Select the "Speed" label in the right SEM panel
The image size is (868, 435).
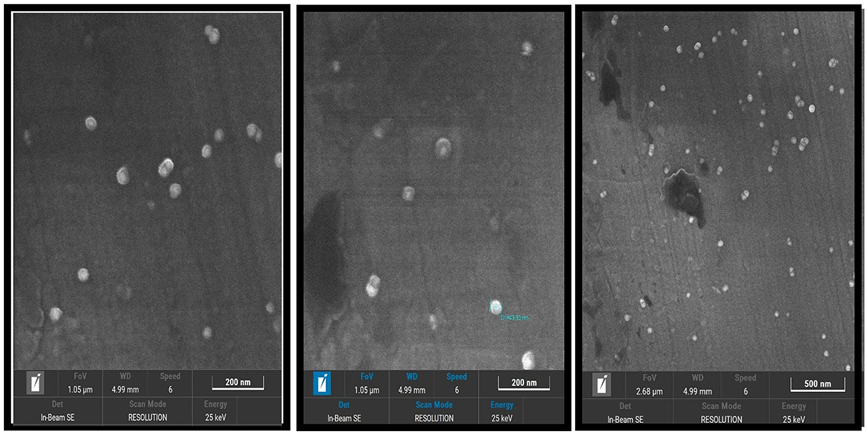pyautogui.click(x=745, y=378)
